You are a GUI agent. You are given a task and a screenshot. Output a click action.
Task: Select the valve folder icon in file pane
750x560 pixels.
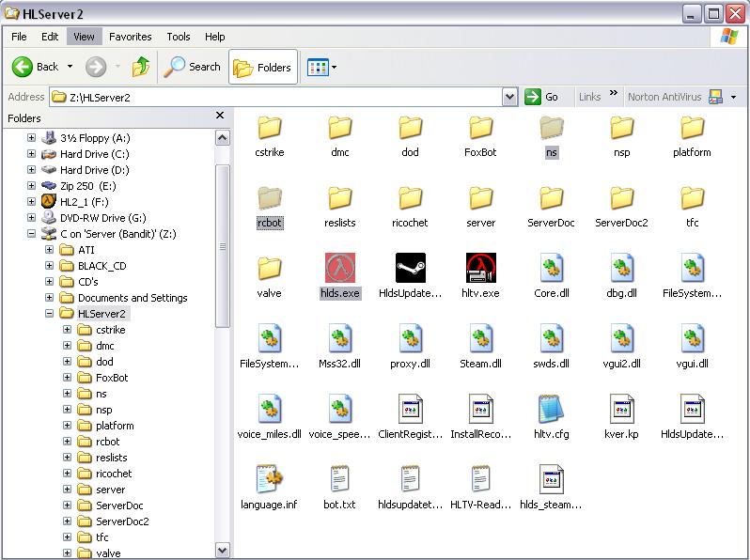[270, 269]
